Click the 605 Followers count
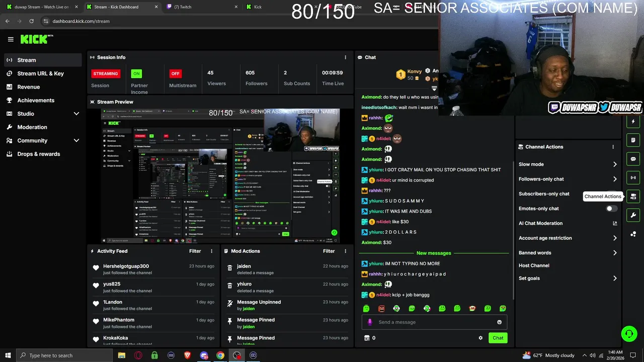 coord(250,72)
